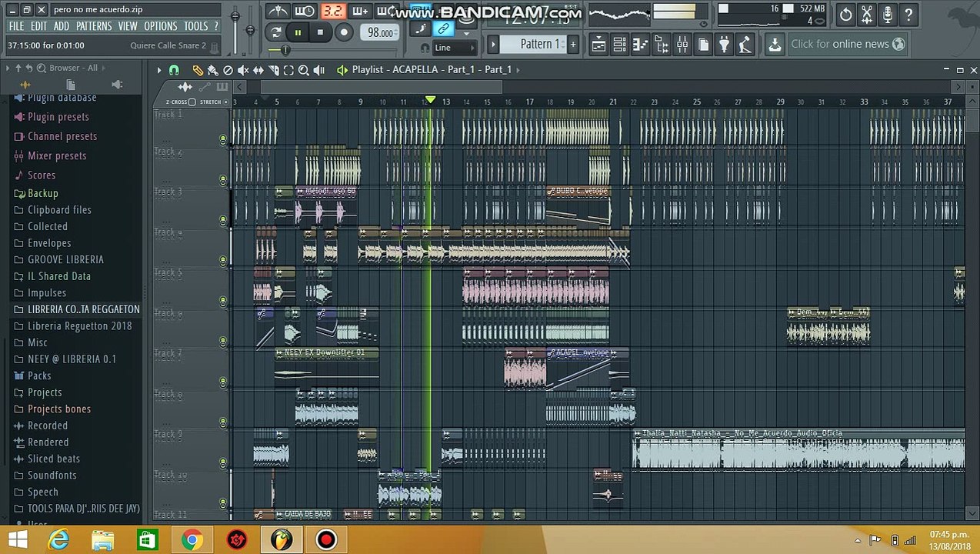Click the project files copy icon
The width and height of the screenshot is (980, 554).
(x=703, y=45)
